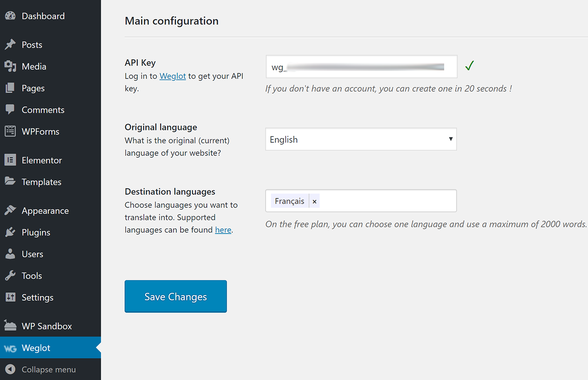This screenshot has height=380, width=588.
Task: Click into the API Key field
Action: tap(361, 67)
